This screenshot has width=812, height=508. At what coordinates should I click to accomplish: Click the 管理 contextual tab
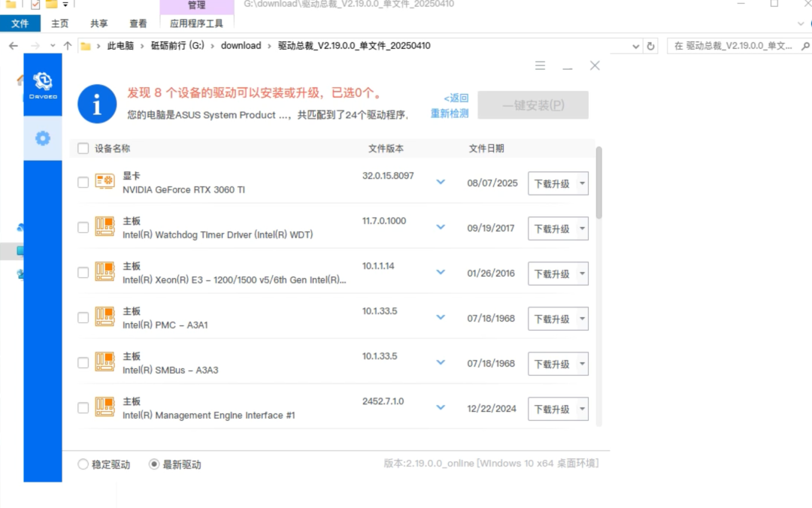point(197,5)
